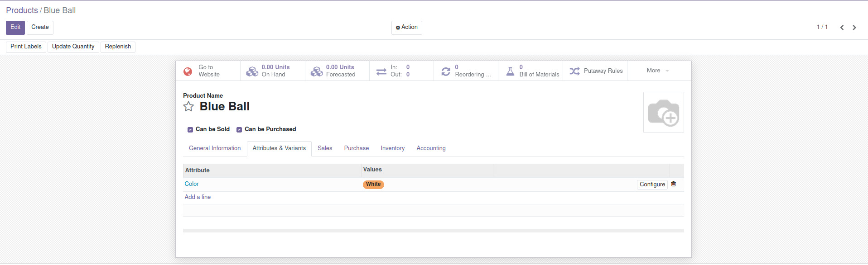Click the Update Quantity button
This screenshot has height=265, width=868.
coord(73,47)
